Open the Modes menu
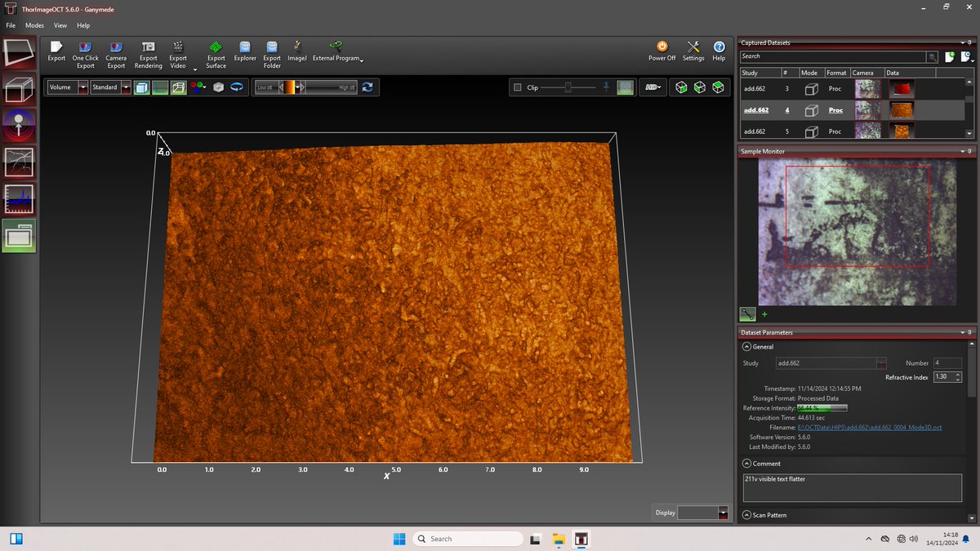This screenshot has width=980, height=551. pos(34,25)
